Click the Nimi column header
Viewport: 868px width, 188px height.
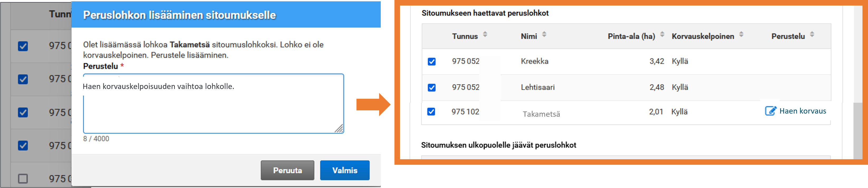point(529,36)
